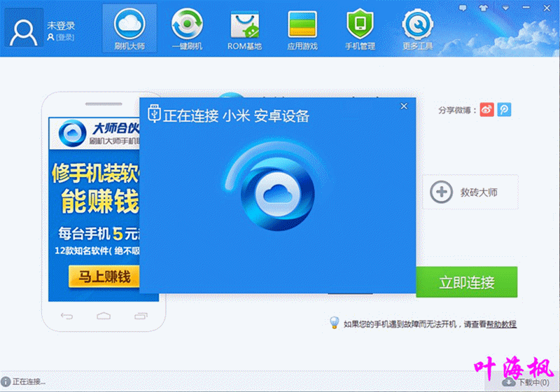Viewport: 560px width, 392px height.
Task: Click the [登录] login link
Action: [x=64, y=37]
